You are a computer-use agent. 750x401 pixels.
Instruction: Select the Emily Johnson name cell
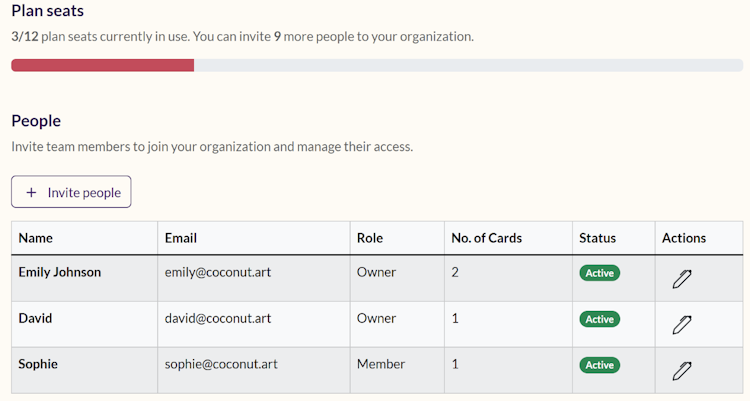tap(59, 272)
